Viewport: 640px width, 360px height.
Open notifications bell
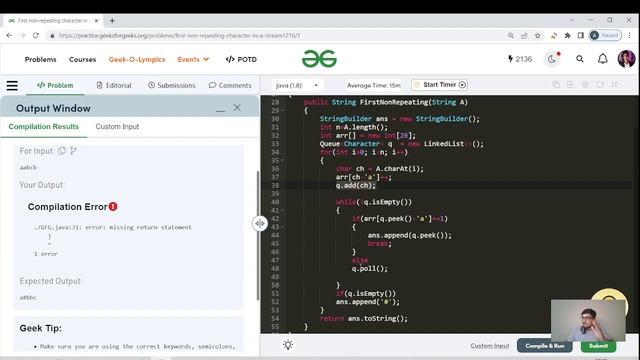tap(603, 59)
